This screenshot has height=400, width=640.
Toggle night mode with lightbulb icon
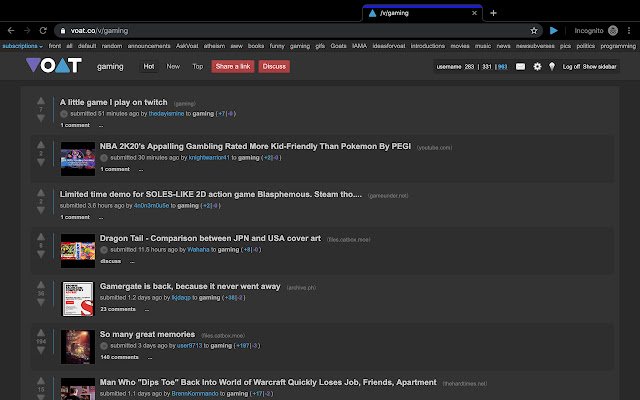[x=552, y=67]
